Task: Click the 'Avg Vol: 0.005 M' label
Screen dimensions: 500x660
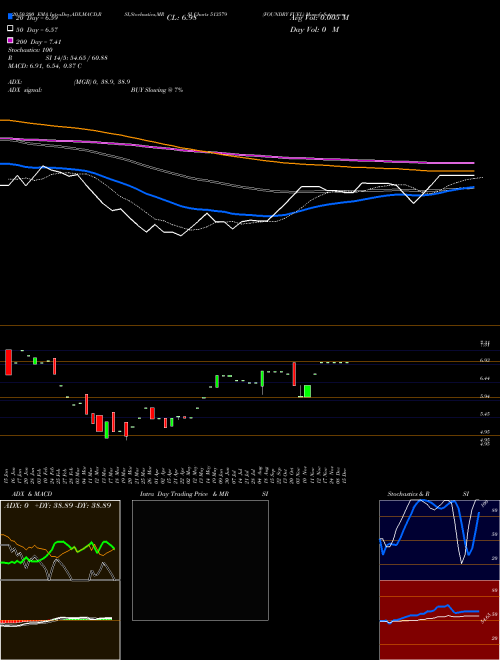Action: pos(319,18)
